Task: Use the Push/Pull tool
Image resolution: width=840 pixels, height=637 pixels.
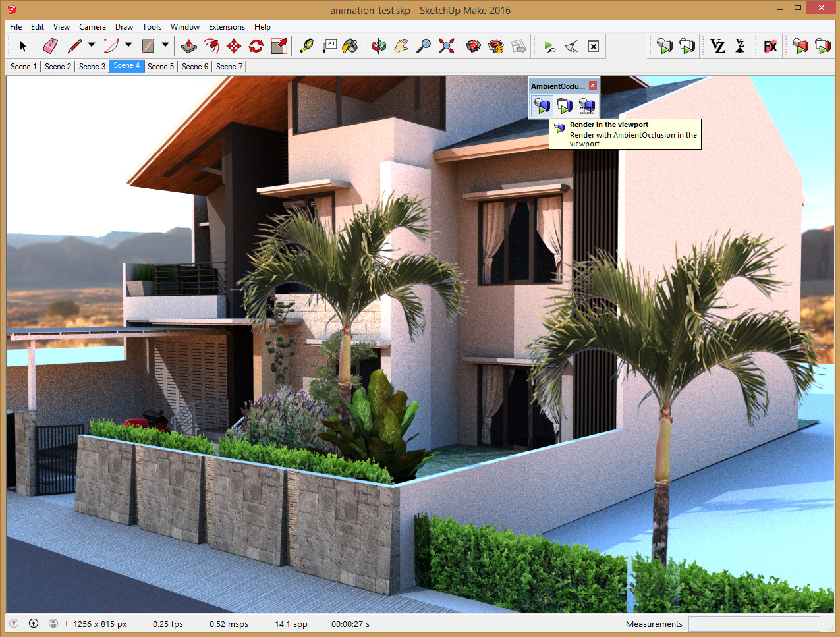Action: [189, 46]
